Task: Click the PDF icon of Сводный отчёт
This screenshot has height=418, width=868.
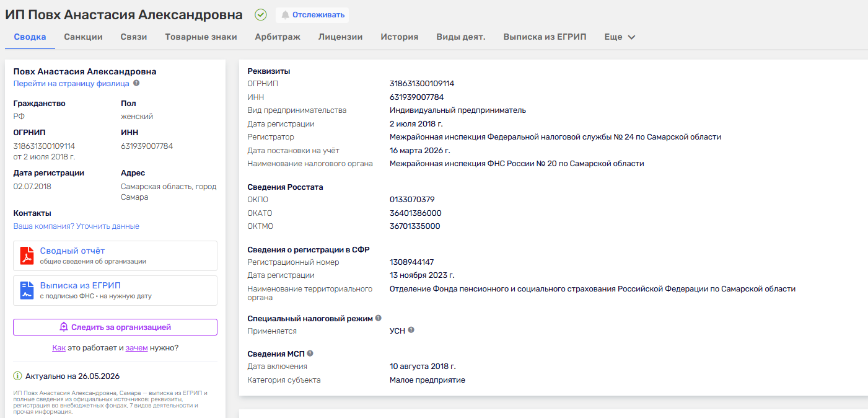Action: (27, 256)
